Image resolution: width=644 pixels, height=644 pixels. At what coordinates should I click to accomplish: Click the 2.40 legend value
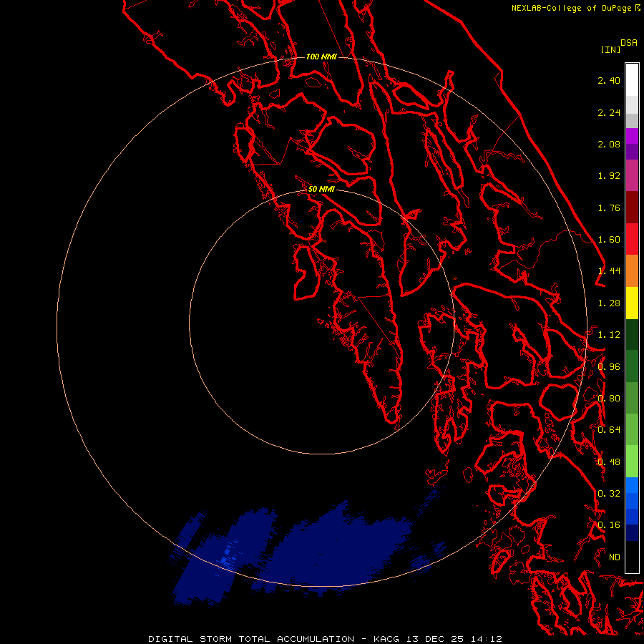[x=609, y=80]
